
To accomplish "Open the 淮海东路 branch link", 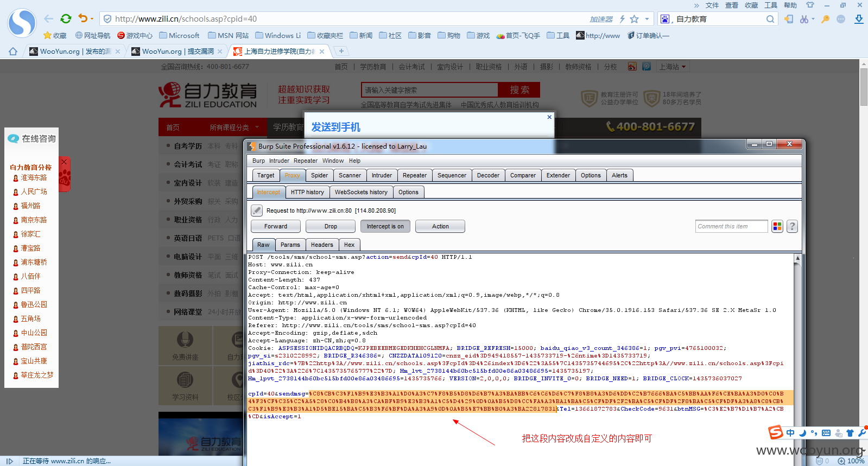I will (34, 178).
